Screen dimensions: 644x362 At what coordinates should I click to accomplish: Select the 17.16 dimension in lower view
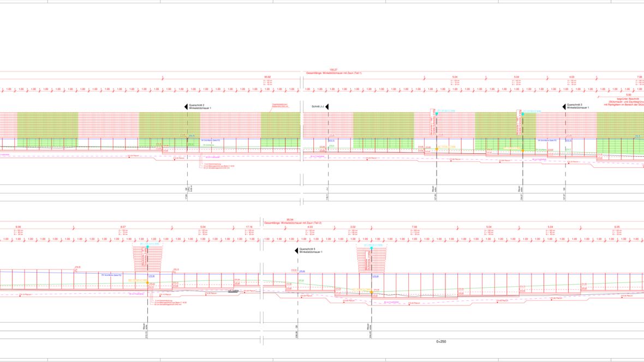tap(249, 227)
